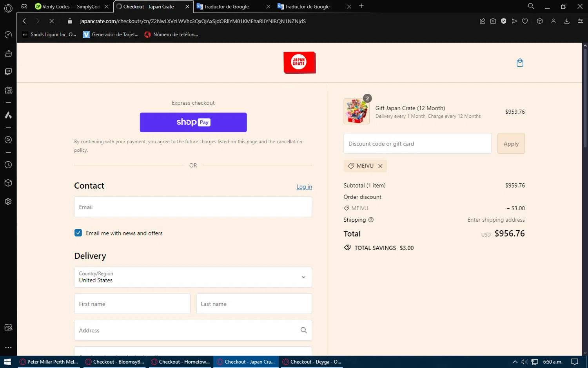Go back to the previous page
Viewport: 588px width, 368px height.
tap(24, 21)
